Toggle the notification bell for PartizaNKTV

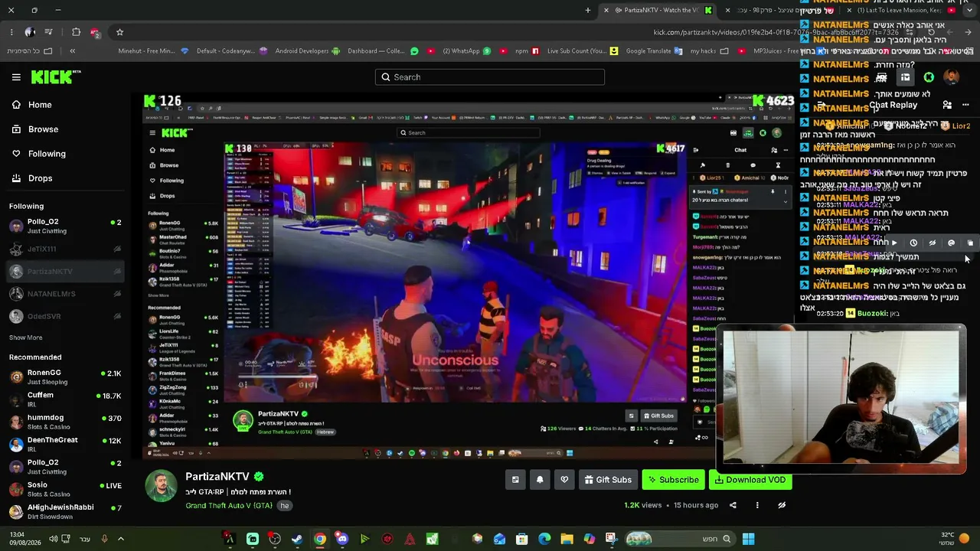point(540,480)
